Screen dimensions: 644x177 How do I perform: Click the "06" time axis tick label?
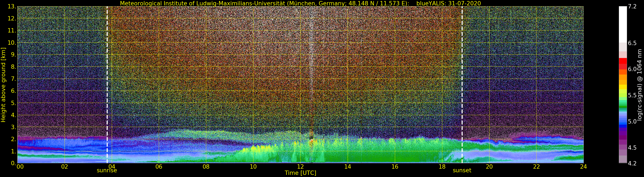coord(159,166)
